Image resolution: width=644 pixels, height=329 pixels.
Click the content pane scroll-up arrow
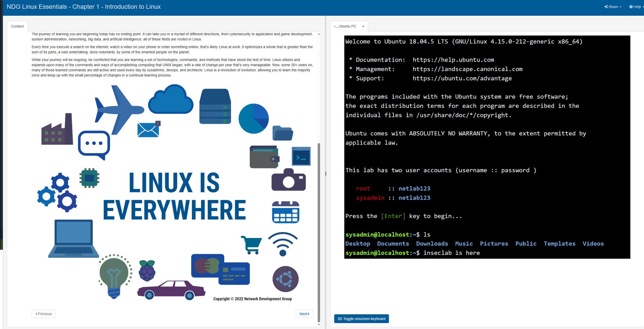click(319, 34)
